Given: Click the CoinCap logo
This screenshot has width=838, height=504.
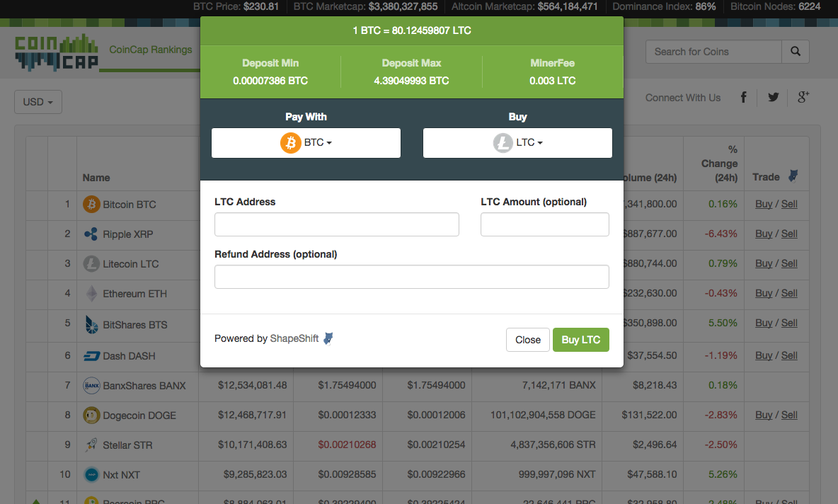Looking at the screenshot, I should pyautogui.click(x=57, y=52).
